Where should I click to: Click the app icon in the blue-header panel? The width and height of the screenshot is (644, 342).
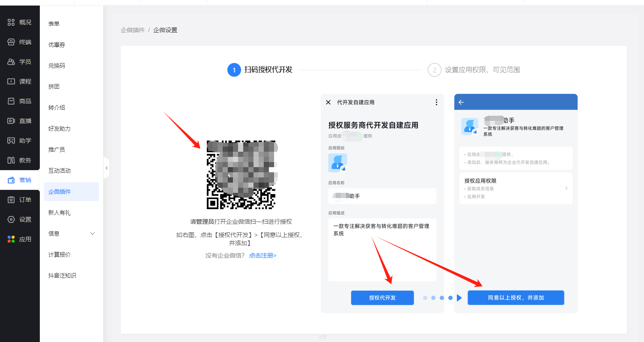tap(470, 127)
